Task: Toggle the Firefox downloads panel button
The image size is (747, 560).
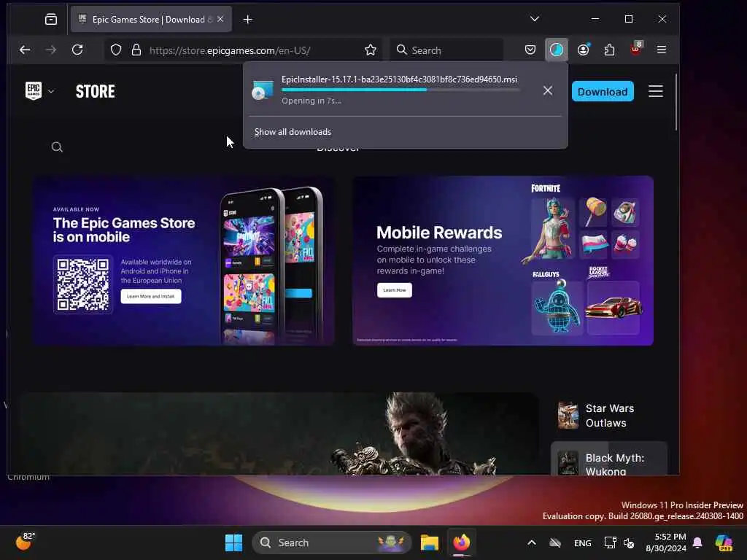Action: tap(557, 50)
